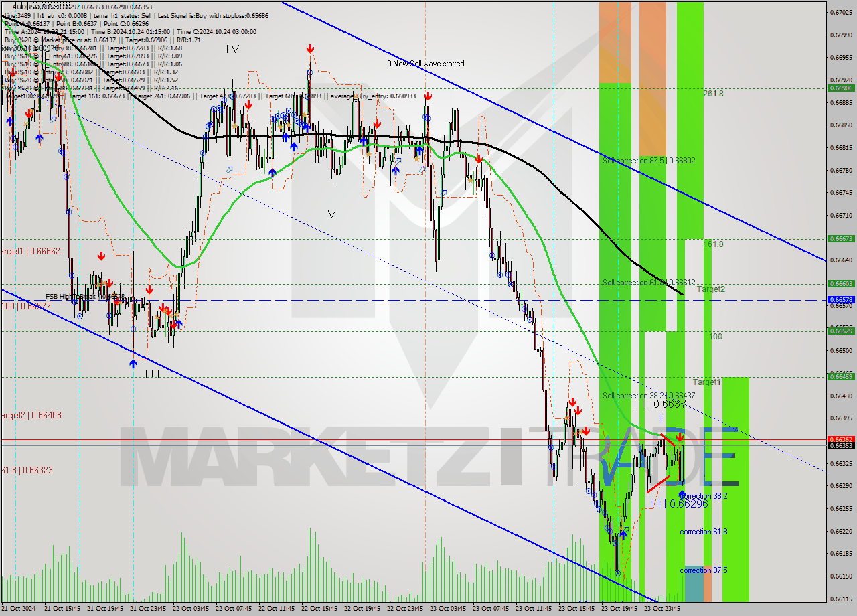
Task: Click the blue 'correction 87.5' label
Action: (704, 570)
